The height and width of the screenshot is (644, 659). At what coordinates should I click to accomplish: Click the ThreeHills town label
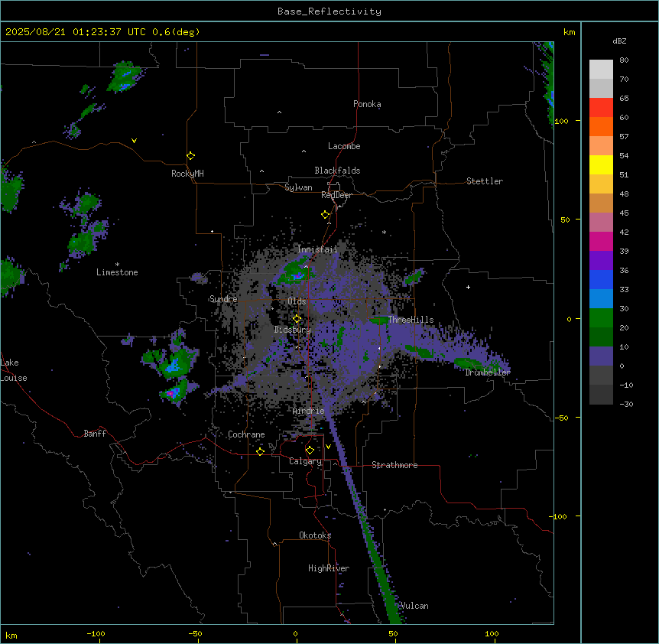pyautogui.click(x=411, y=320)
